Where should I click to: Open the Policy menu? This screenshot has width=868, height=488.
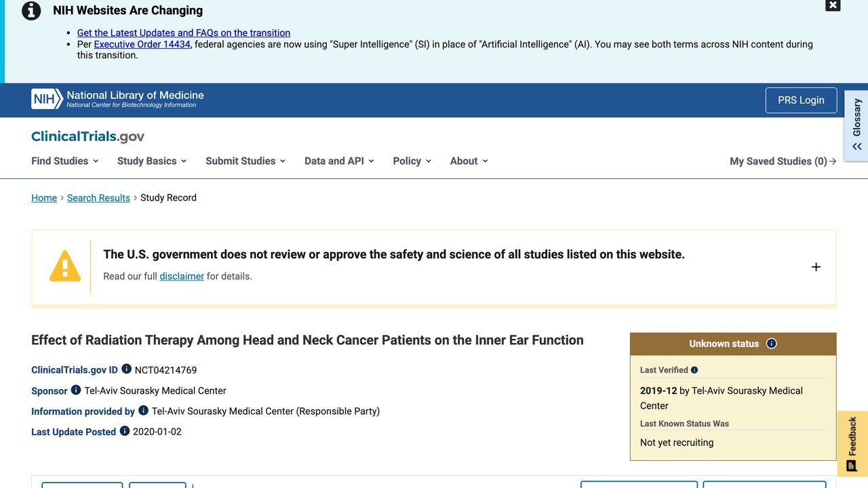pyautogui.click(x=412, y=161)
